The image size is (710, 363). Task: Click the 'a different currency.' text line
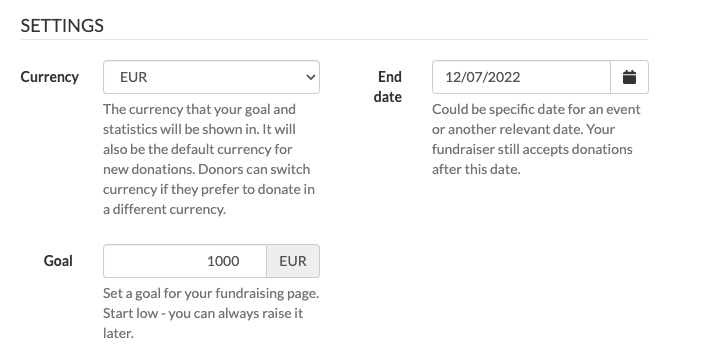[x=164, y=210]
